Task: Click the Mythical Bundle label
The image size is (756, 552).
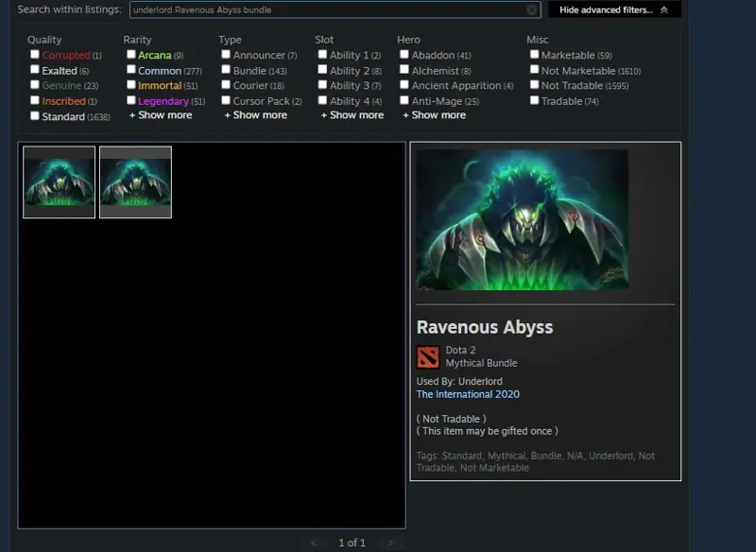Action: click(x=481, y=363)
